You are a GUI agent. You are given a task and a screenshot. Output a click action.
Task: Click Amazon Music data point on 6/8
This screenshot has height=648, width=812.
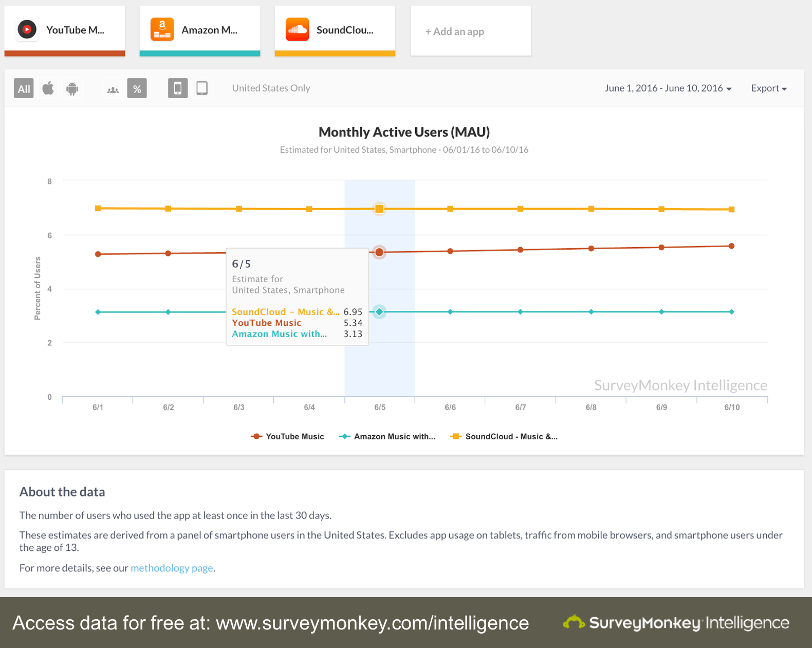tap(591, 312)
